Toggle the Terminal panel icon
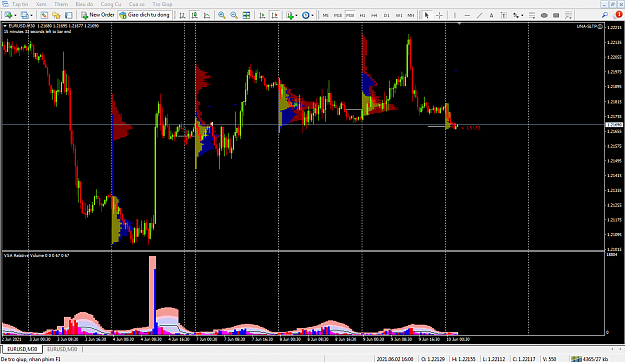 coord(69,15)
